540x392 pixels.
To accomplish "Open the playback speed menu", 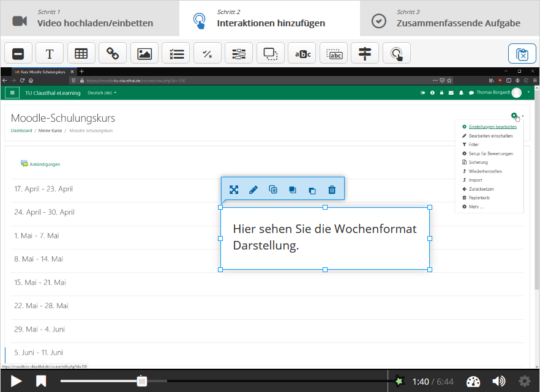I will pyautogui.click(x=474, y=381).
